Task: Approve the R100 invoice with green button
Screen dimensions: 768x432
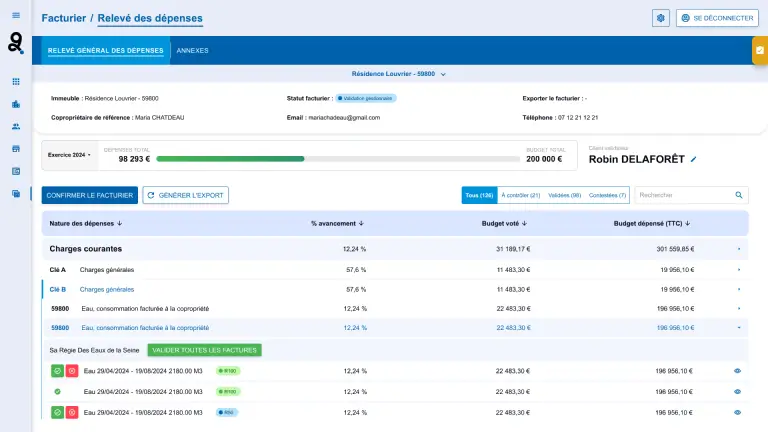Action: [x=57, y=371]
